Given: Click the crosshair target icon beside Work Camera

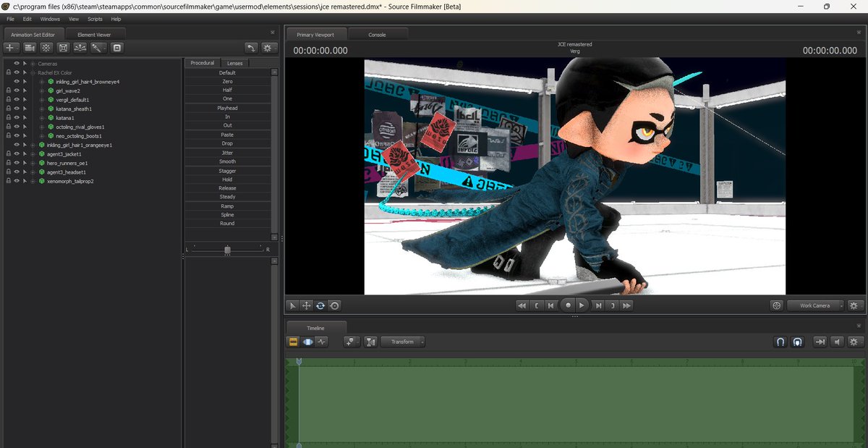Looking at the screenshot, I should pos(777,305).
